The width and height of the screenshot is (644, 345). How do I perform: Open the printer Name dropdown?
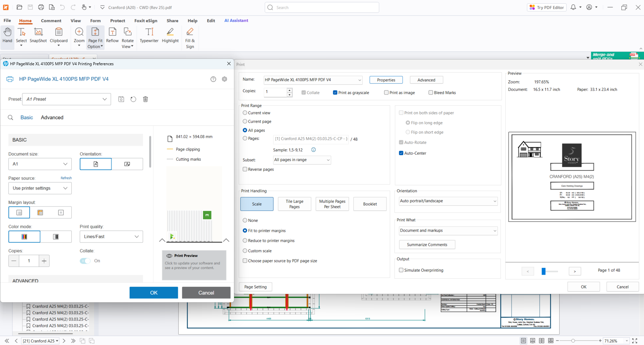(313, 80)
